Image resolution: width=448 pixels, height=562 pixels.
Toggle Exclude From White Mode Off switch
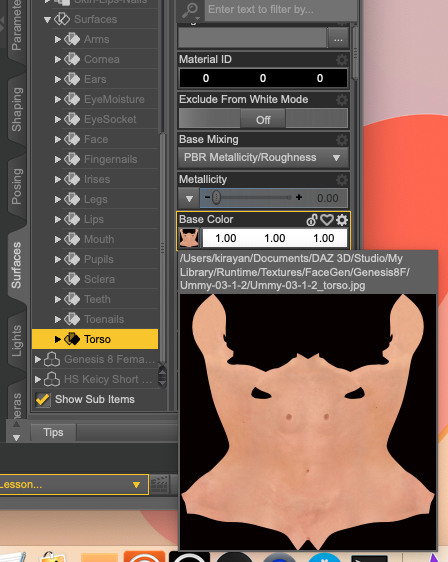[x=263, y=119]
